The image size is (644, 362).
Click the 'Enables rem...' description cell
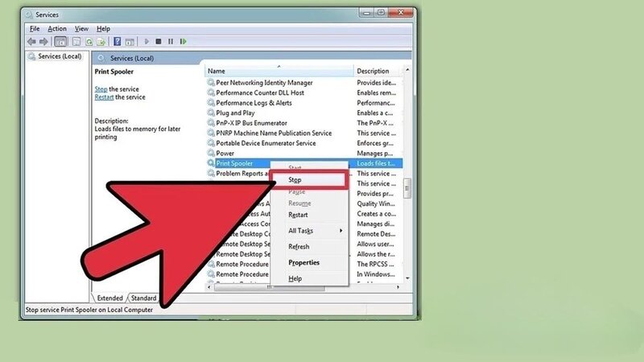click(376, 93)
